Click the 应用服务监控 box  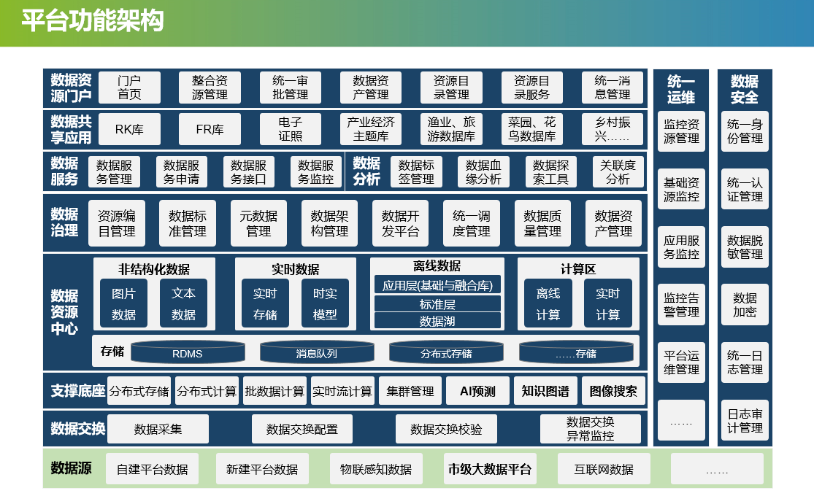point(681,247)
